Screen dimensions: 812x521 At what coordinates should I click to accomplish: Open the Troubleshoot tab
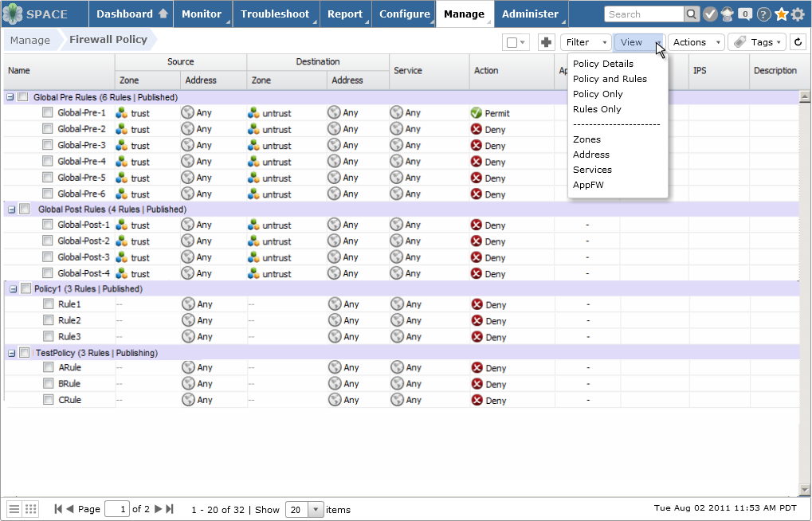(276, 14)
